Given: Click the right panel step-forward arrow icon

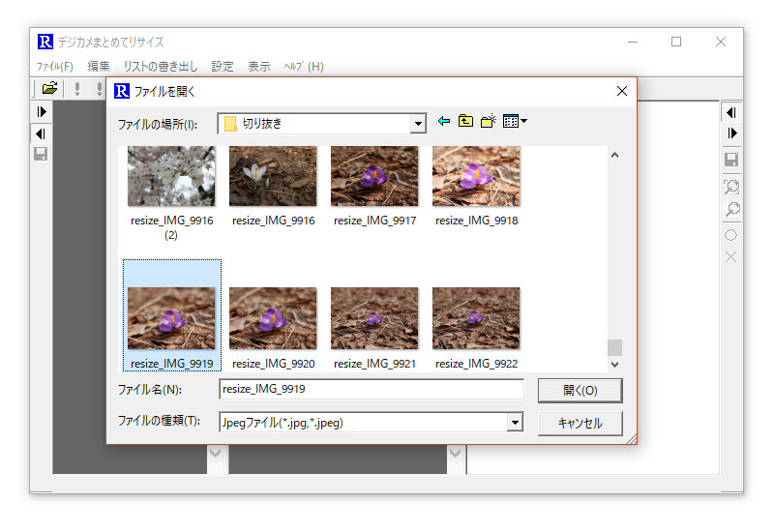Looking at the screenshot, I should (731, 133).
